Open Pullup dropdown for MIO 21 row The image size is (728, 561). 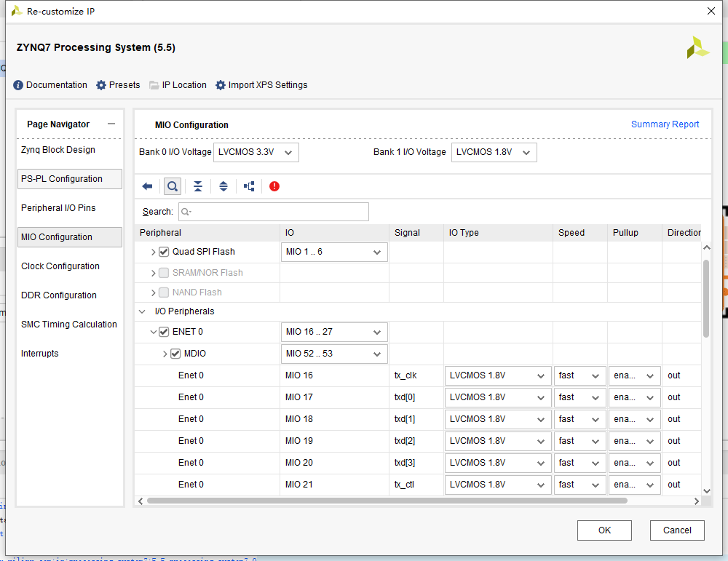pos(634,485)
